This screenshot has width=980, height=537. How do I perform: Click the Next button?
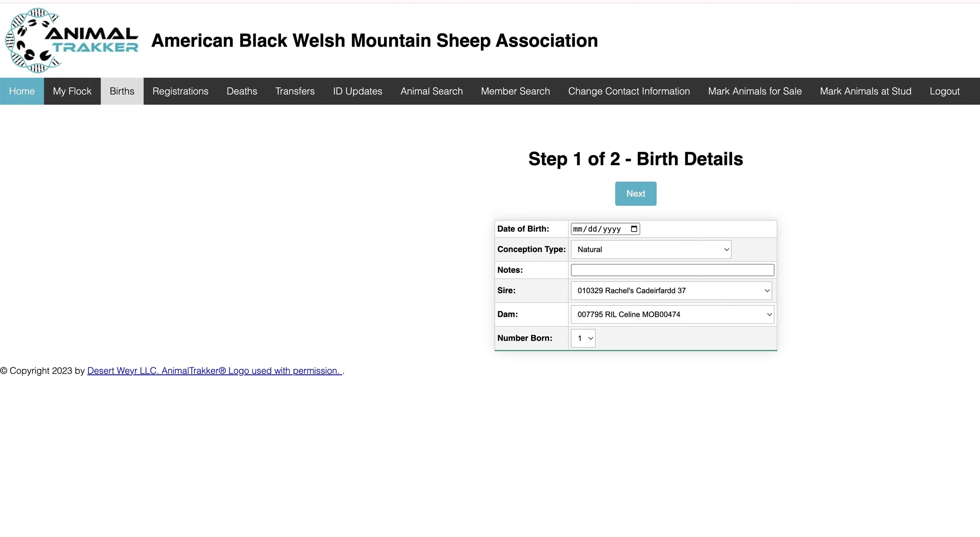[635, 194]
